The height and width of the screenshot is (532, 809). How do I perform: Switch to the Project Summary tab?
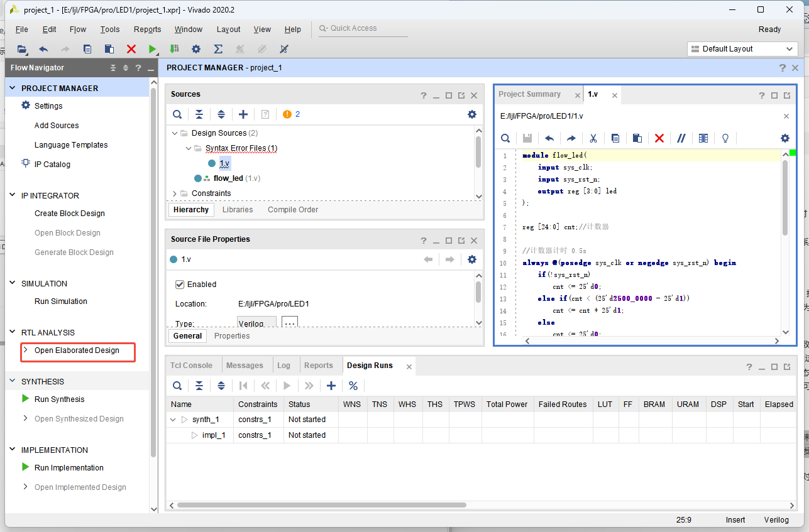pyautogui.click(x=529, y=94)
